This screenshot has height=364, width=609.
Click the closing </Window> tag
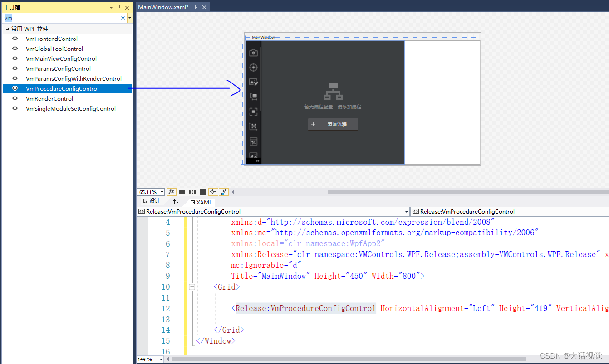click(x=216, y=341)
